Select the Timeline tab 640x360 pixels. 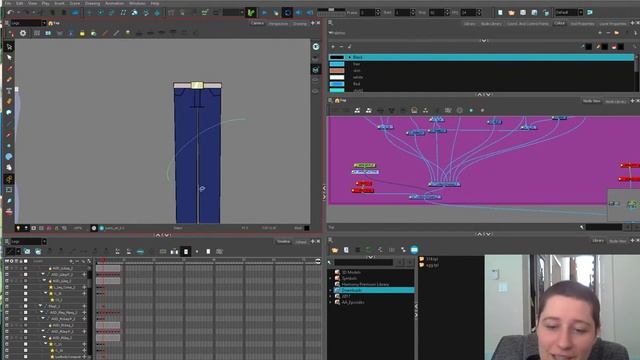click(x=283, y=242)
